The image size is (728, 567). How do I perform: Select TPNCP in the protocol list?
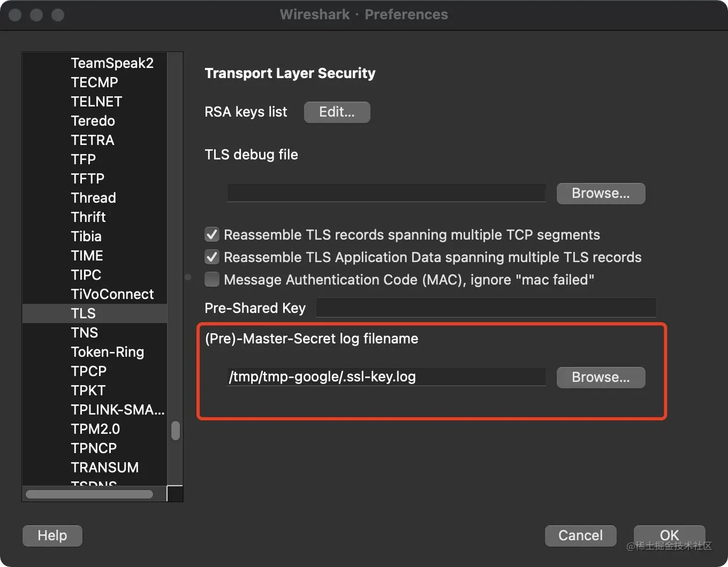coord(95,448)
